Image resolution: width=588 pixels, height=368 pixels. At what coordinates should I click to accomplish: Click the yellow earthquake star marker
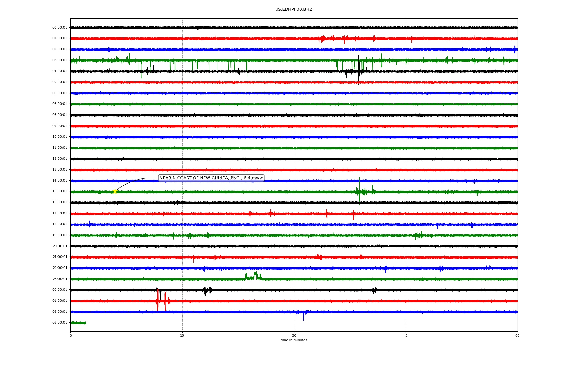(x=115, y=191)
